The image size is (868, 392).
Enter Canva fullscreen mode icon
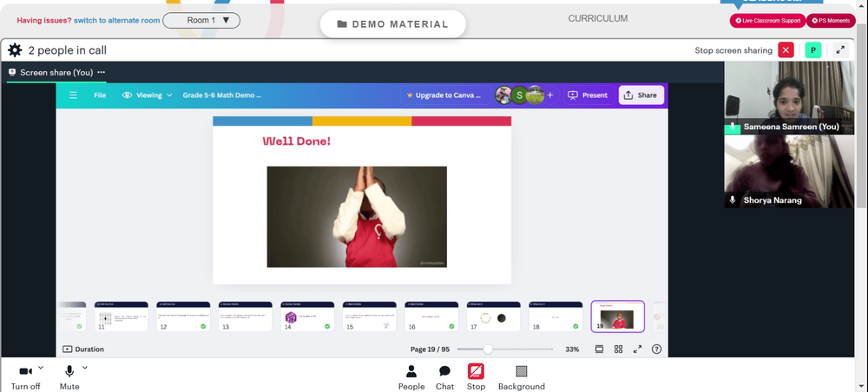tap(638, 350)
